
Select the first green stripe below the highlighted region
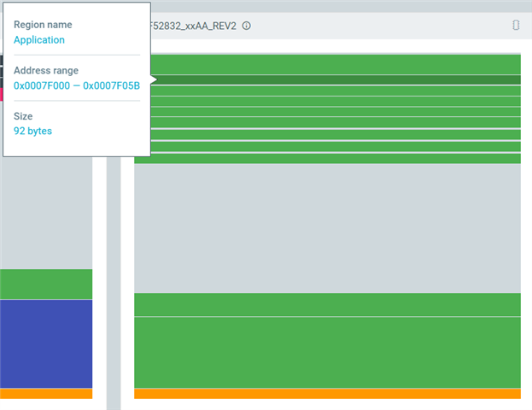pos(336,91)
